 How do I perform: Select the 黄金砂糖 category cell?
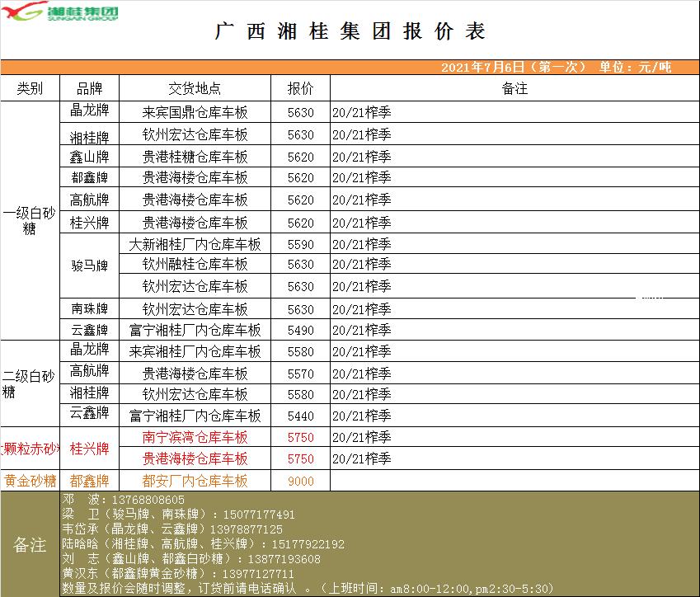click(x=30, y=481)
